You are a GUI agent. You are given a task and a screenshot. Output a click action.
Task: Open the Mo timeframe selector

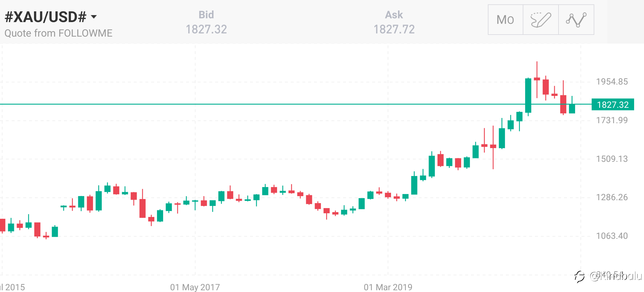pyautogui.click(x=505, y=20)
